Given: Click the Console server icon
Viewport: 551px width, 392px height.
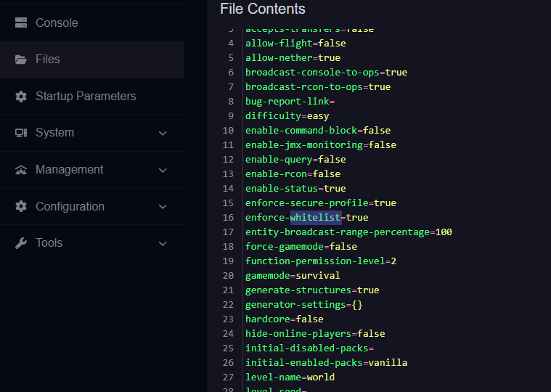Looking at the screenshot, I should coord(21,23).
